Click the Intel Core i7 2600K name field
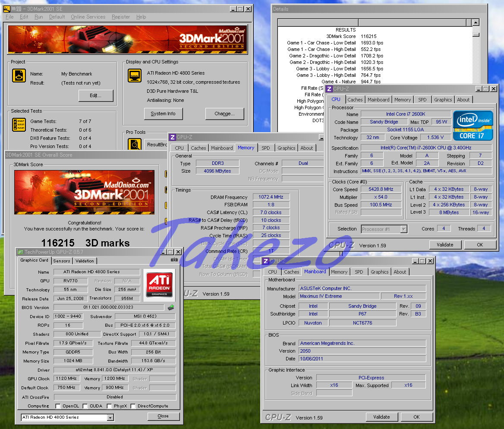The height and width of the screenshot is (429, 504). point(406,114)
